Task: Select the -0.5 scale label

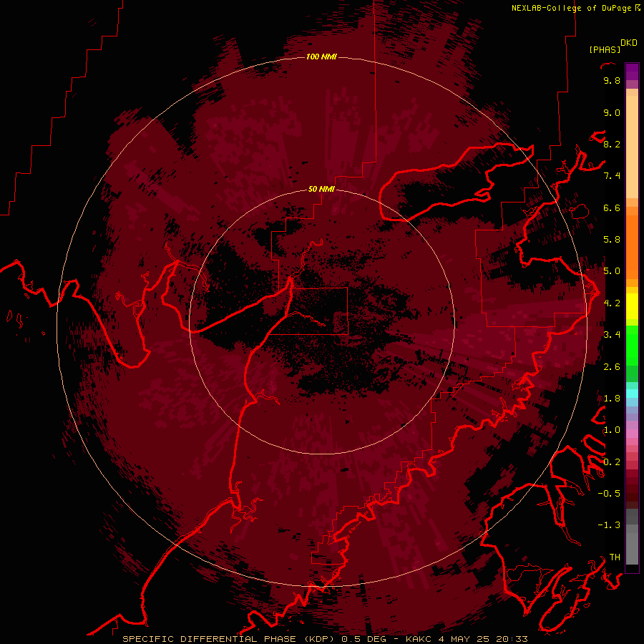Action: [609, 494]
